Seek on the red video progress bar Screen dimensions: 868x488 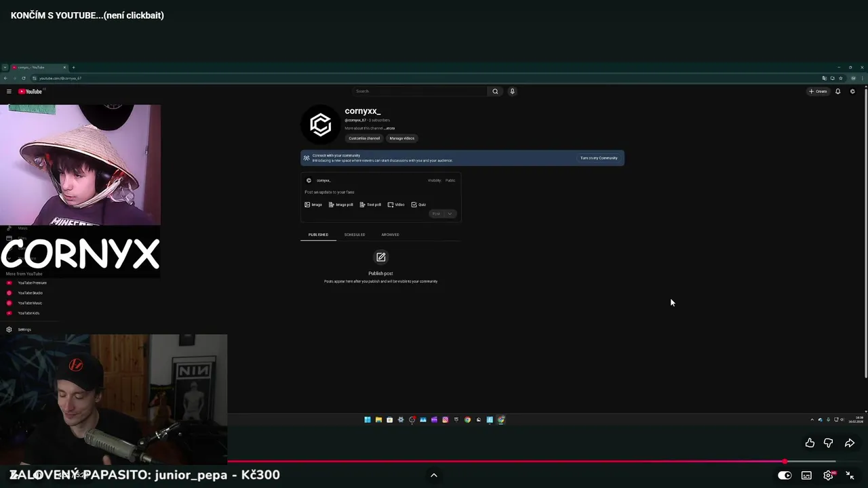click(505, 462)
